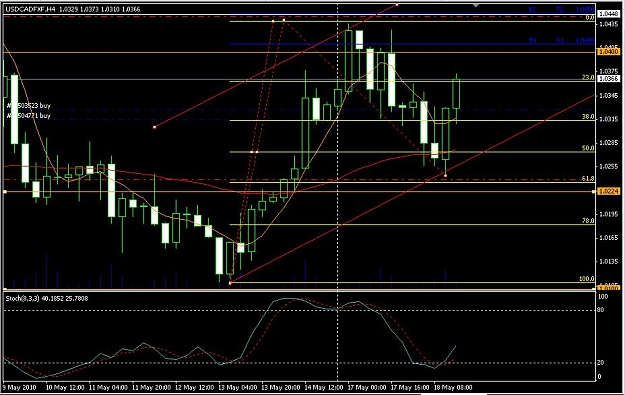Click the current price tag 1.0366

608,79
